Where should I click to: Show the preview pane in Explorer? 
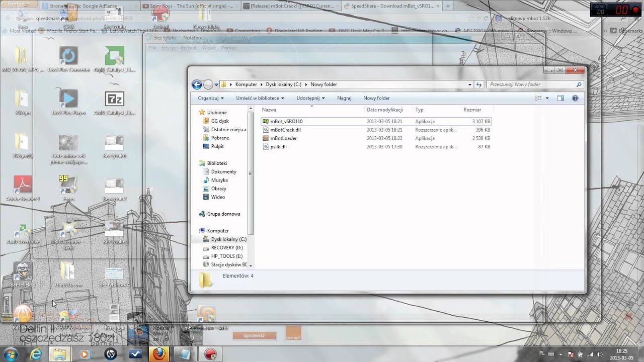pyautogui.click(x=560, y=98)
